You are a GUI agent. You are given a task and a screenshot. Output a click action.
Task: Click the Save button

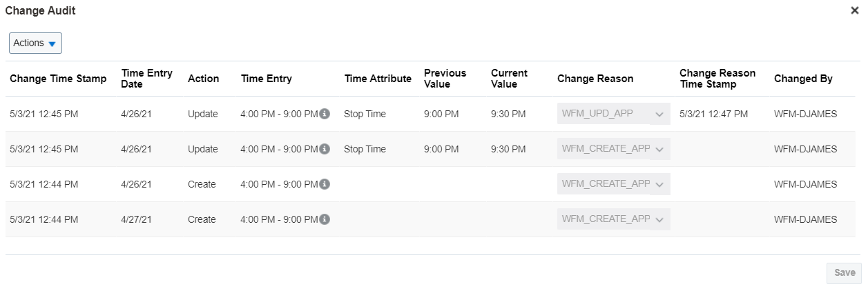point(844,273)
